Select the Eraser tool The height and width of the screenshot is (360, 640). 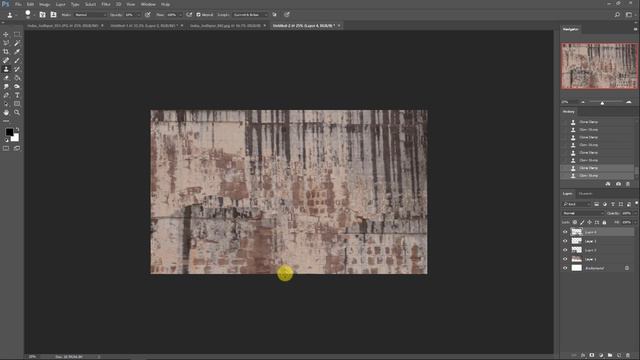6,78
